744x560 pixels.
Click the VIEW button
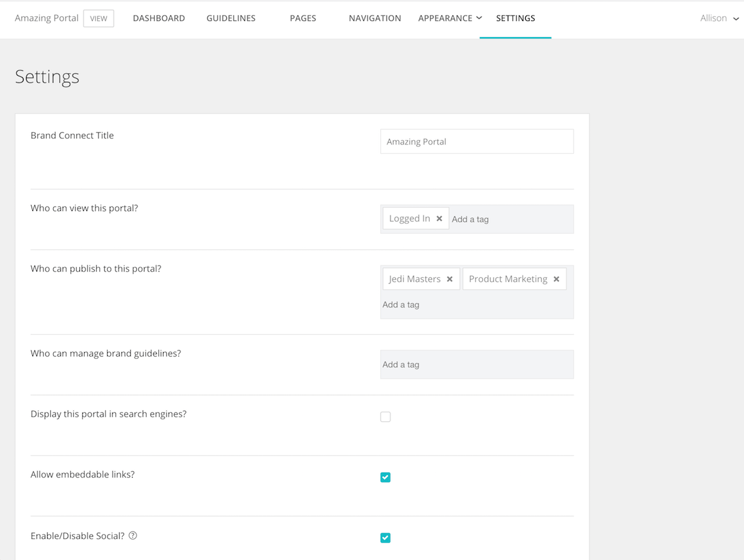click(x=98, y=18)
